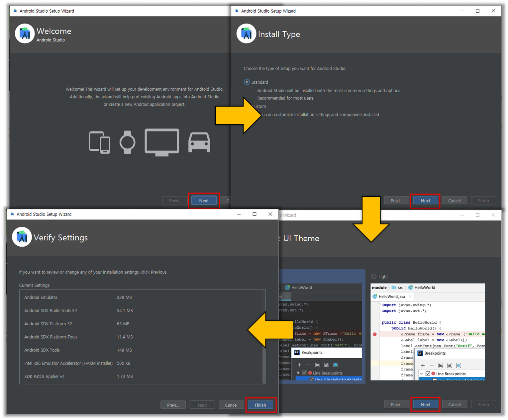Click the 1.74 MB size value
Viewport: 508px width, 420px height.
pos(125,377)
